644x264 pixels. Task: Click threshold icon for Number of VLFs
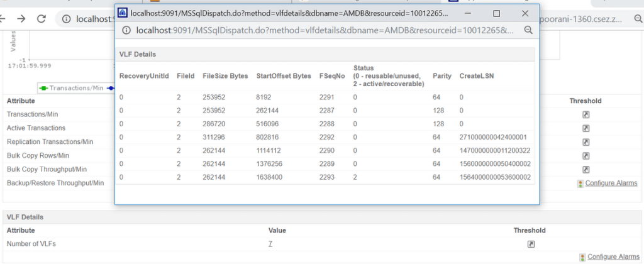530,244
